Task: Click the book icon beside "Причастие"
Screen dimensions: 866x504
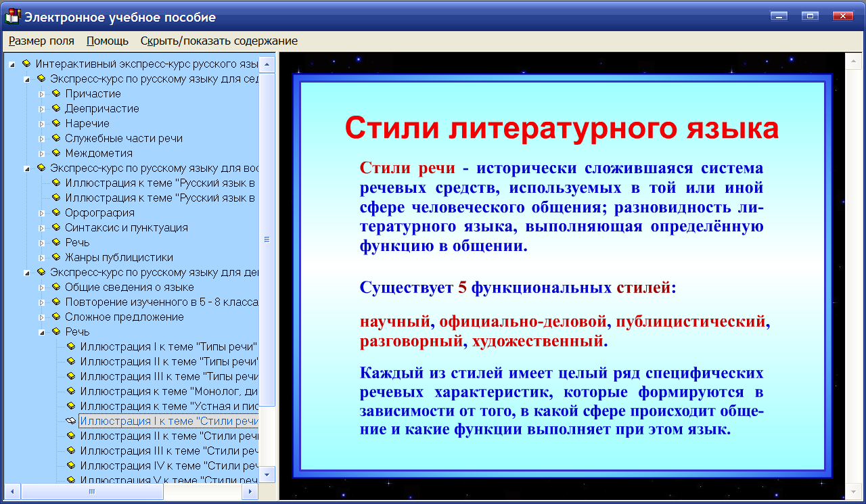Action: (57, 93)
